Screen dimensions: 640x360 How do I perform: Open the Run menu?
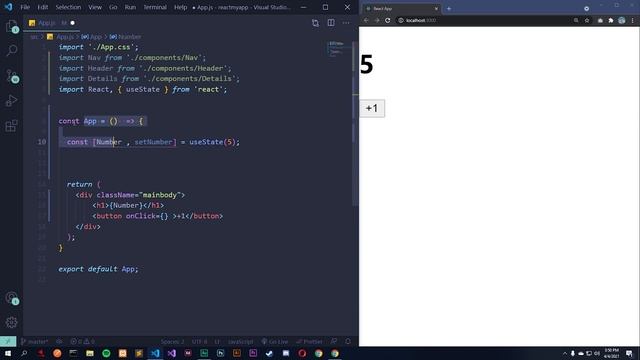click(130, 7)
